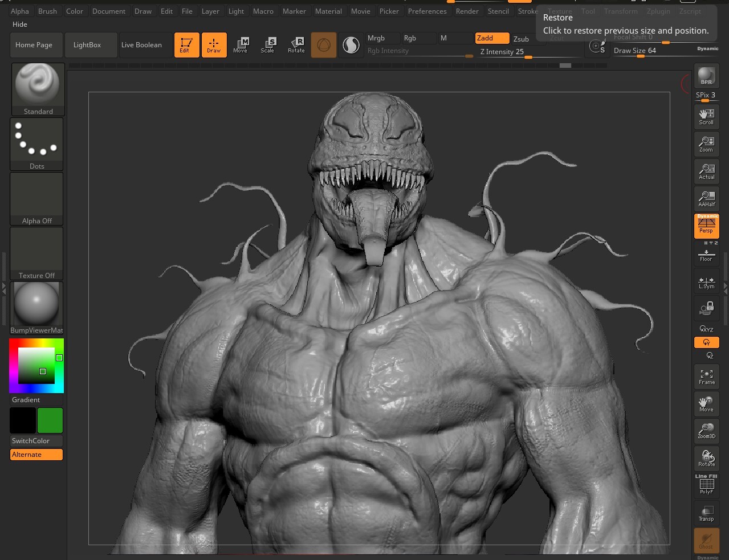Activate the Rotate tool in toolbar
This screenshot has height=560, width=729.
[x=296, y=45]
